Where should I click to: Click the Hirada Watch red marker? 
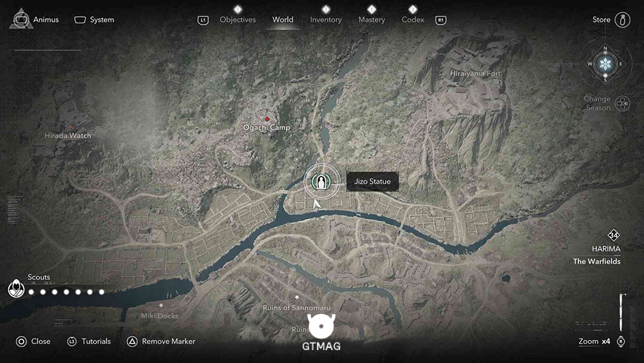tap(70, 127)
